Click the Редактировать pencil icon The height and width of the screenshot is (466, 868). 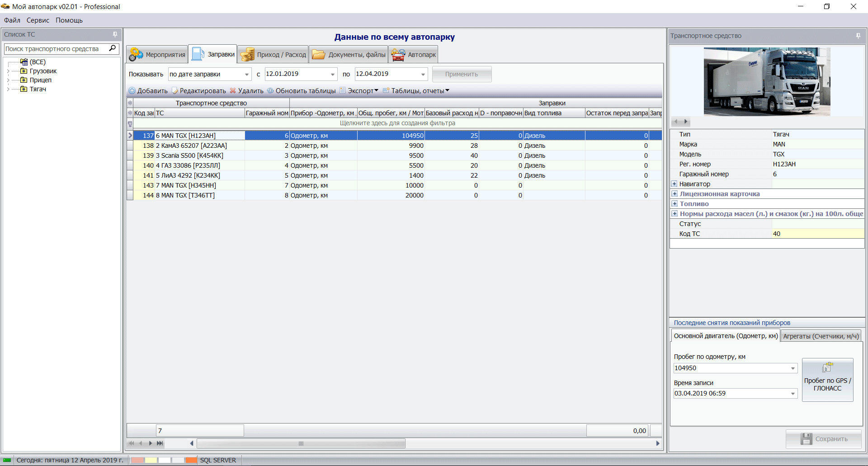[x=175, y=91]
